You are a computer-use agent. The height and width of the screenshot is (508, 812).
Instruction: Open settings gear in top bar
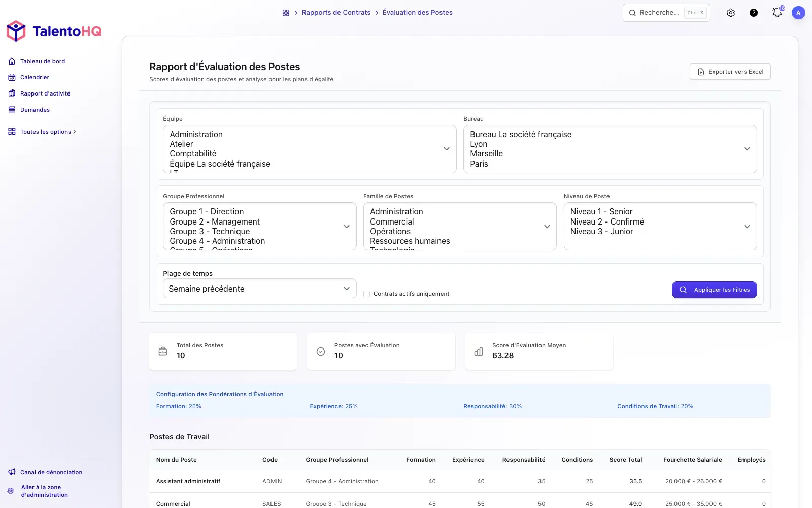tap(731, 13)
